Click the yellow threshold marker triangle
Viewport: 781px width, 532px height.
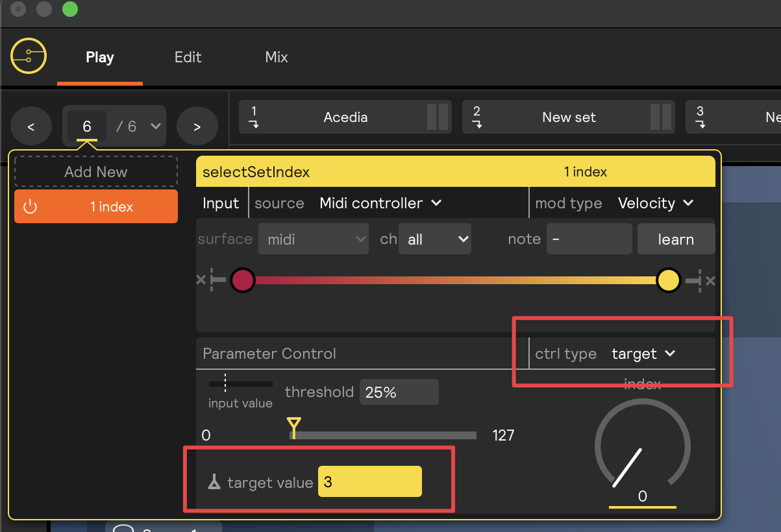click(x=293, y=426)
